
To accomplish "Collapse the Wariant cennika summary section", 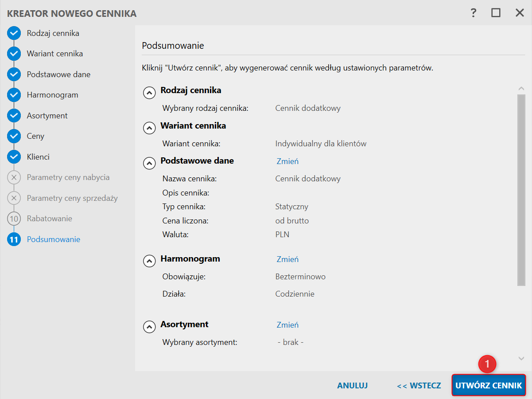I will (x=149, y=128).
